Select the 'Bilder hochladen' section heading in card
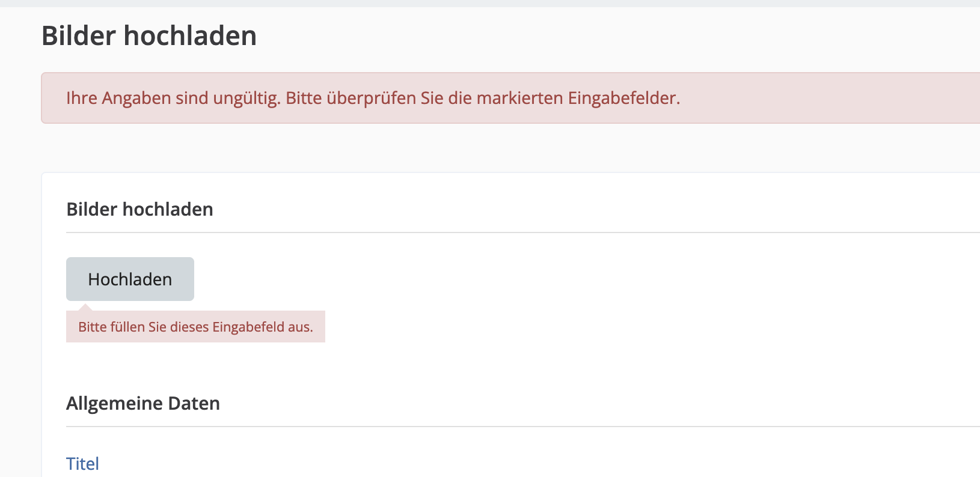980x477 pixels. tap(139, 210)
